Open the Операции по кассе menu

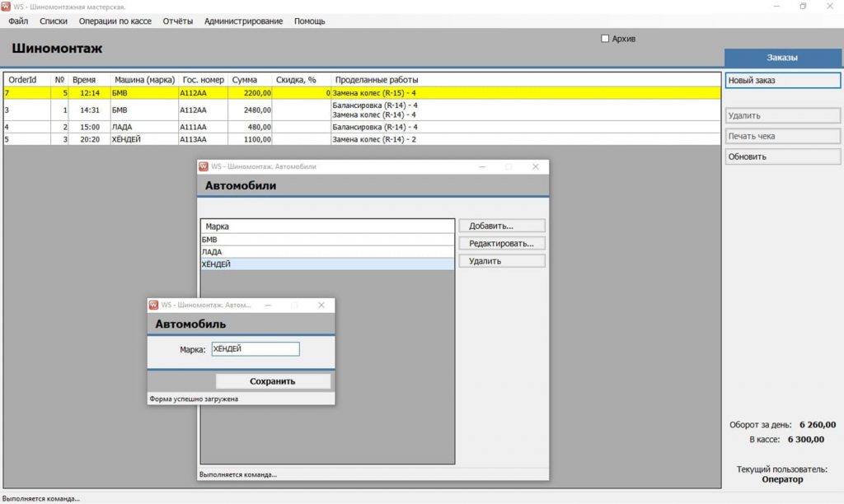115,21
